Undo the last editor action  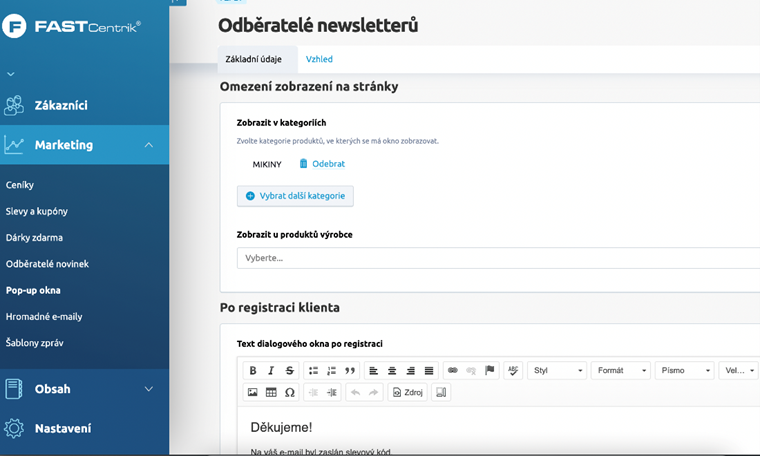[355, 393]
